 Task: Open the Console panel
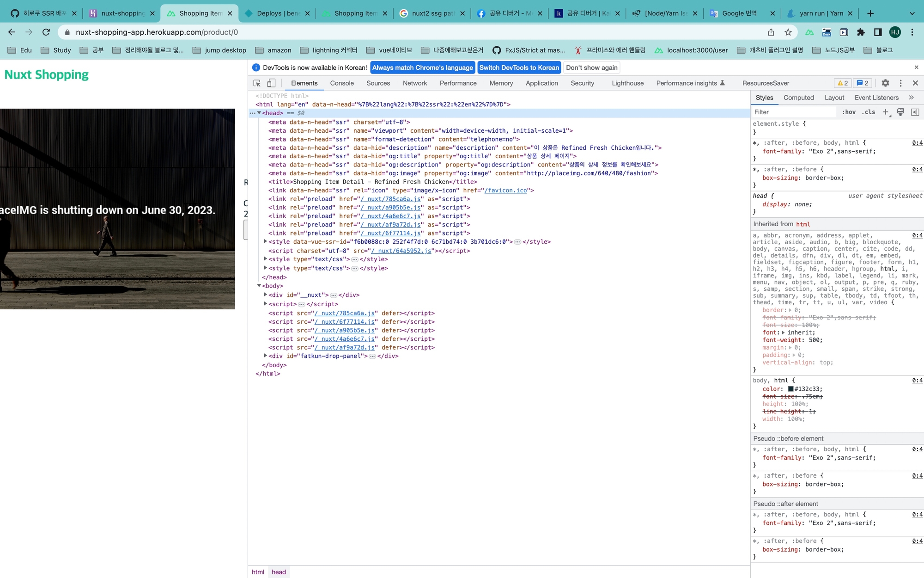[342, 83]
